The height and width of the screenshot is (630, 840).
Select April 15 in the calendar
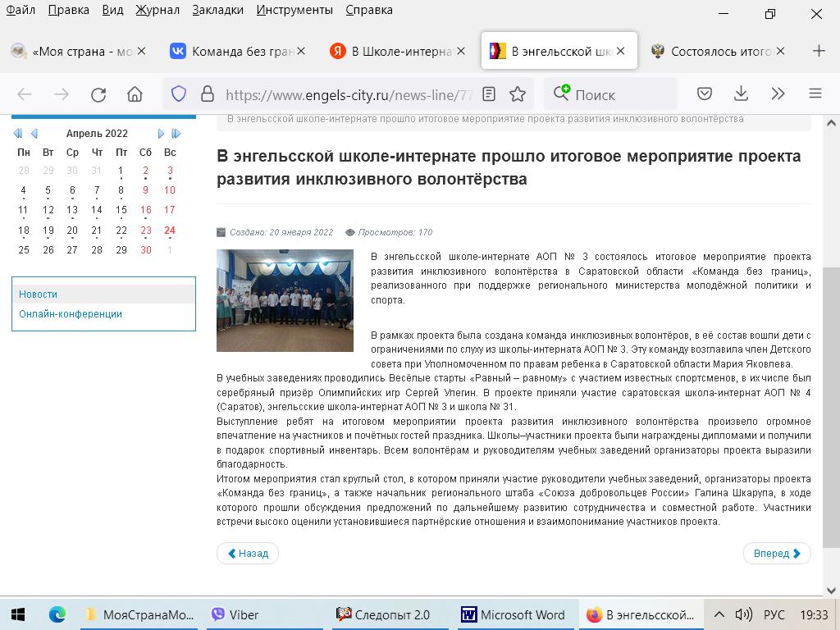(121, 210)
